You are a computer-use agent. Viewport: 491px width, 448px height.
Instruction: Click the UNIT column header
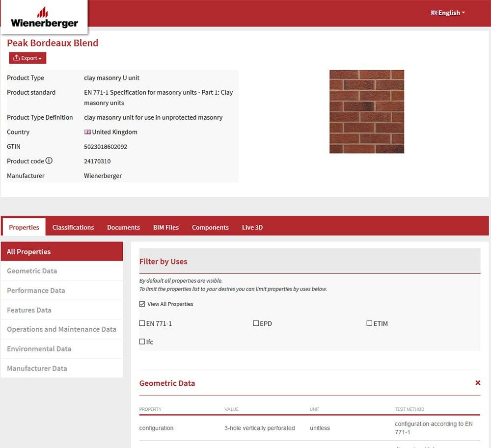tap(314, 409)
